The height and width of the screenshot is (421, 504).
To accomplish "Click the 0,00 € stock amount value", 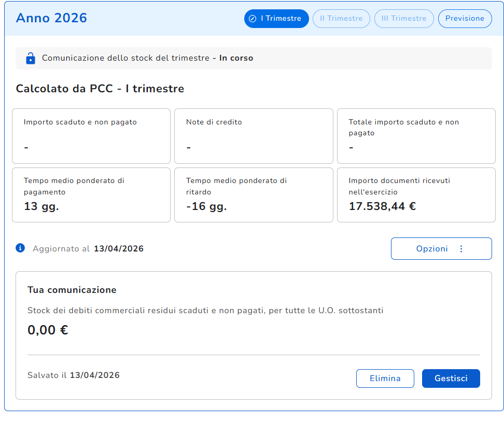I will point(48,330).
